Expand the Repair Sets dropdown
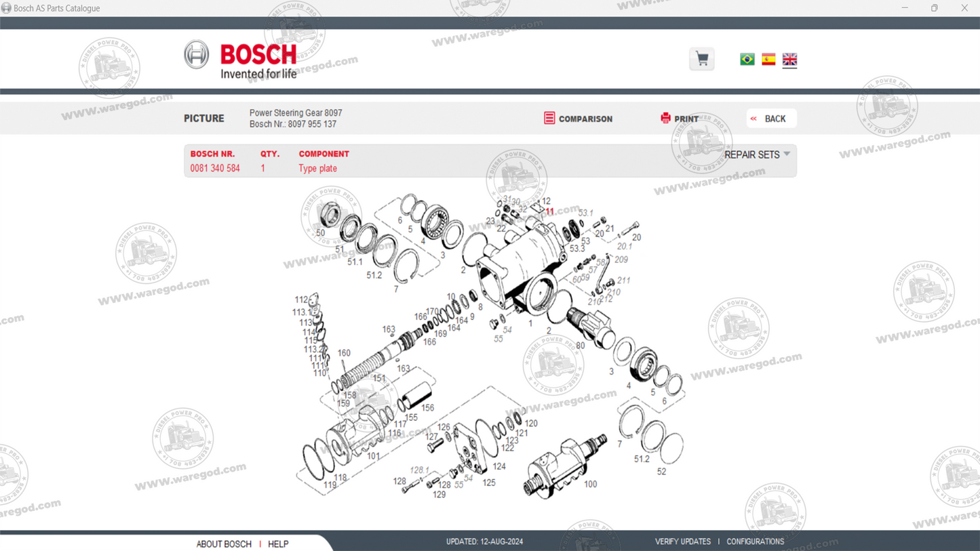This screenshot has height=551, width=980. pos(757,155)
